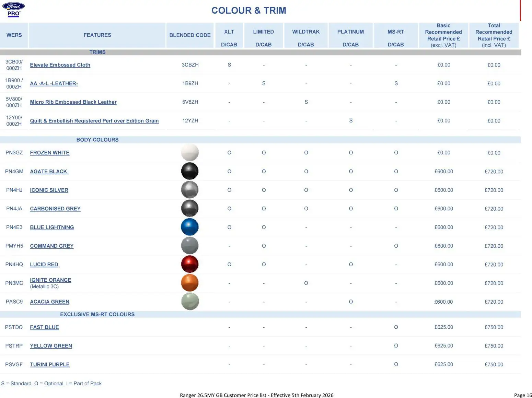Select the Command Grey colour swatch
The width and height of the screenshot is (532, 398).
(190, 246)
